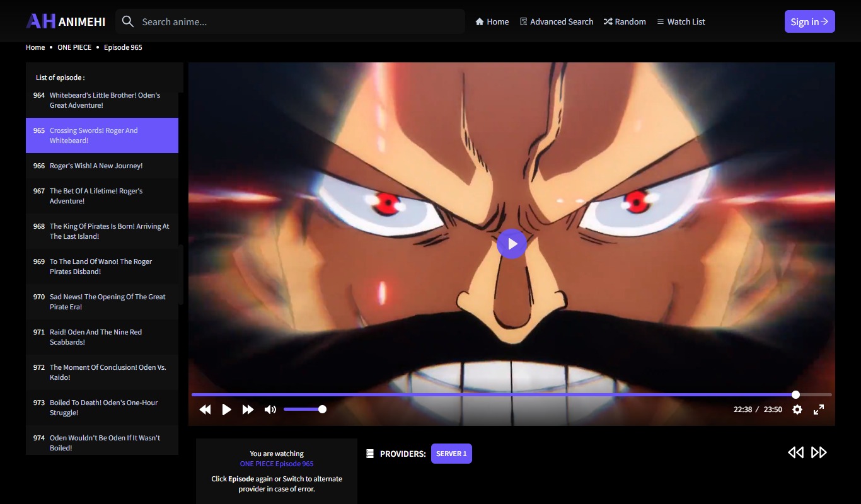Image resolution: width=861 pixels, height=504 pixels.
Task: Select episode 966 Roger's Wish
Action: (x=102, y=166)
